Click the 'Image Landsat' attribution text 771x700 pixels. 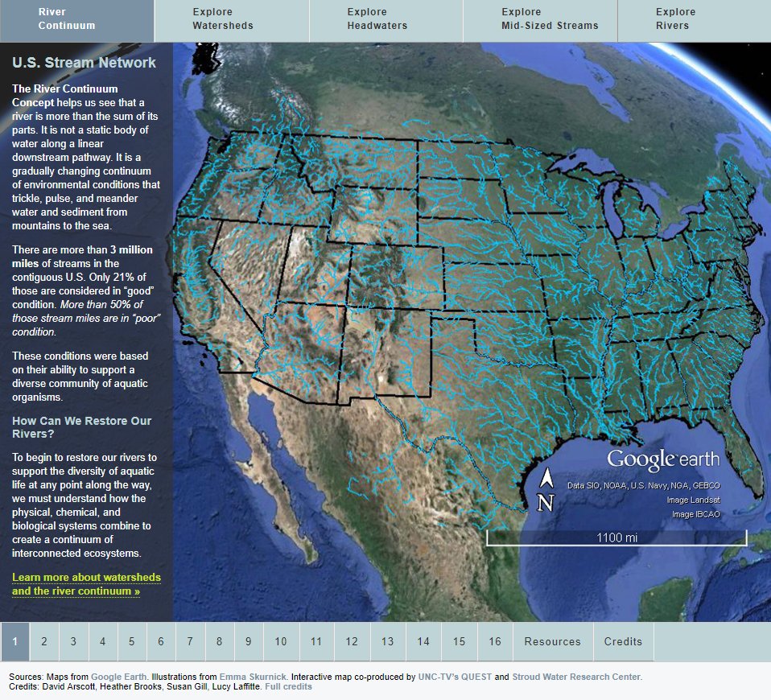point(693,500)
